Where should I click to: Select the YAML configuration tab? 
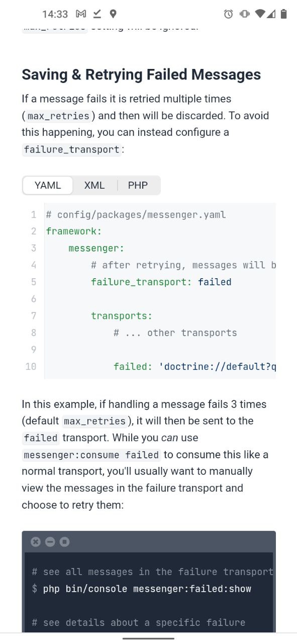(x=48, y=185)
